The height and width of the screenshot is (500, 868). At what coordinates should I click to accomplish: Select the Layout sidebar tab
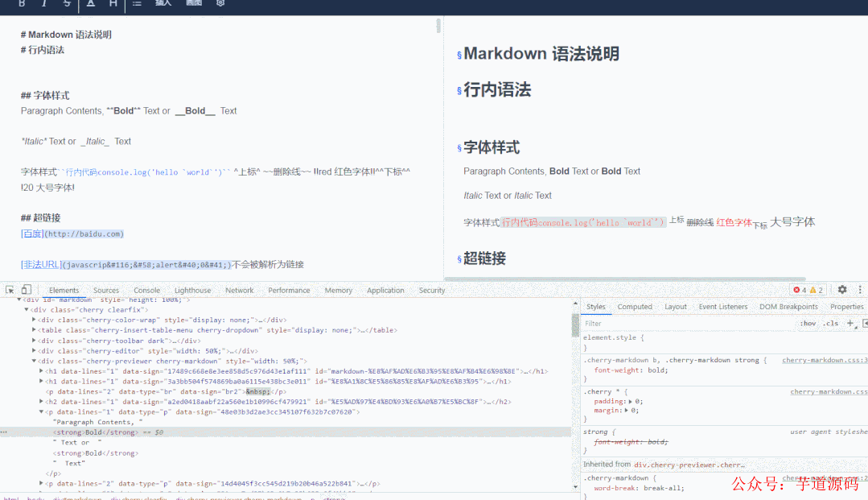[676, 307]
